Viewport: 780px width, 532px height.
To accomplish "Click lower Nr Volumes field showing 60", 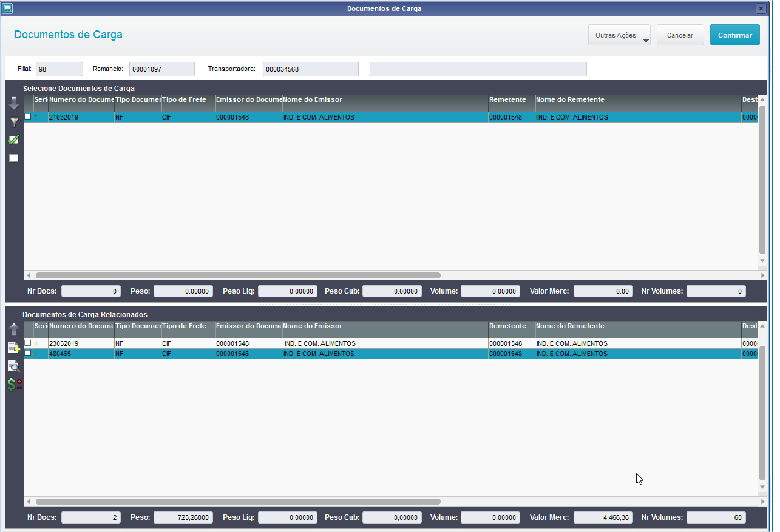I will click(x=716, y=517).
